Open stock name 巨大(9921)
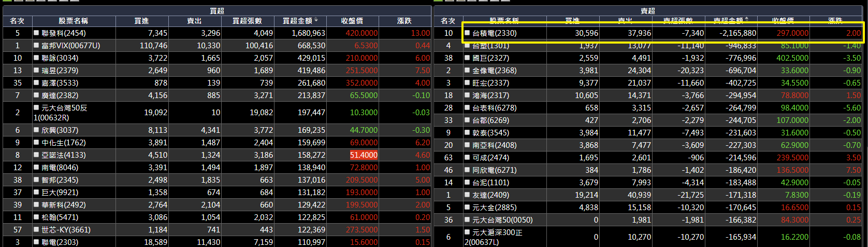The height and width of the screenshot is (247, 868). click(60, 193)
